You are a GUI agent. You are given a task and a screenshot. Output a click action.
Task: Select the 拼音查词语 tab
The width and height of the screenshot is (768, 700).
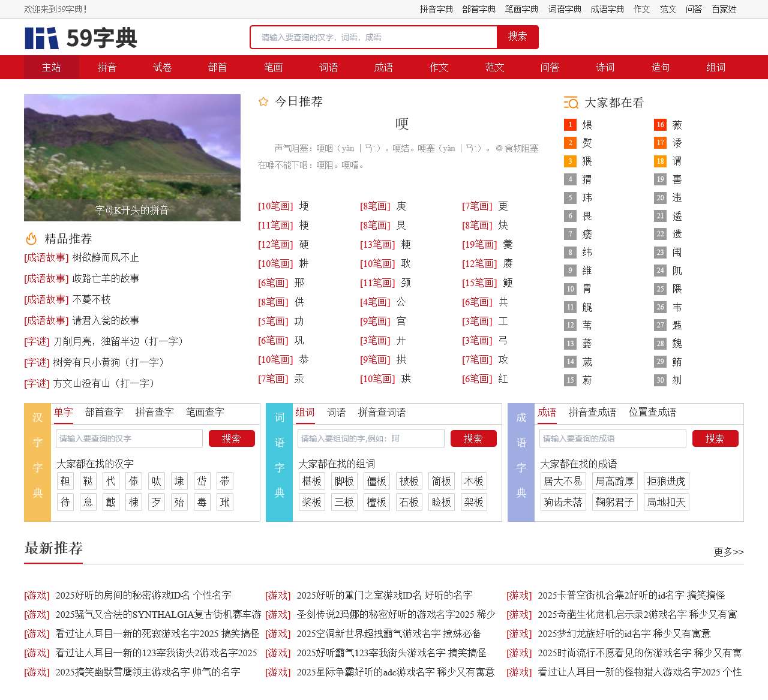[x=382, y=412]
